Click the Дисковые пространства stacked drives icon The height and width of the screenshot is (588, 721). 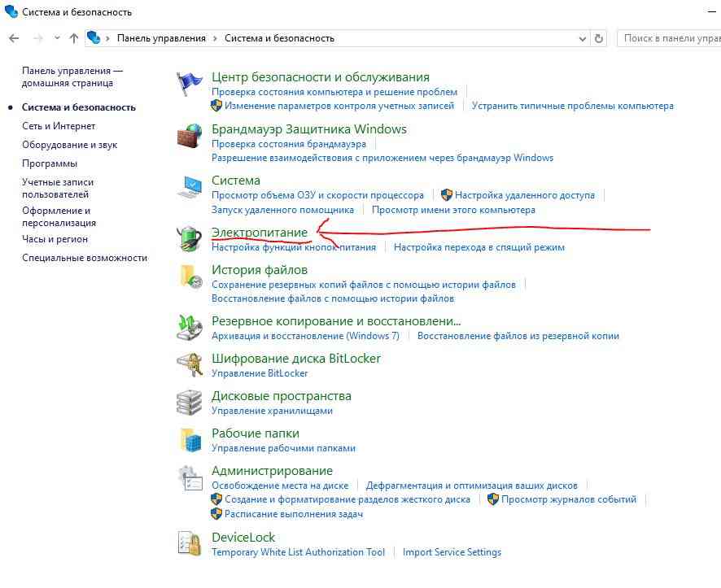tap(190, 403)
